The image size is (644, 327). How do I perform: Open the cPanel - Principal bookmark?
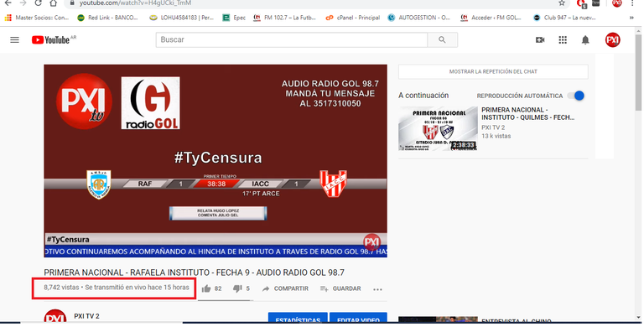(353, 18)
